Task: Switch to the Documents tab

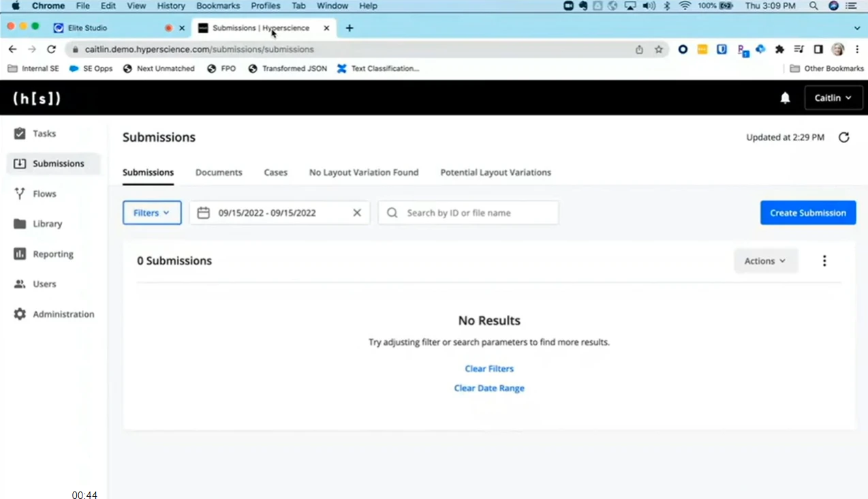Action: coord(218,172)
